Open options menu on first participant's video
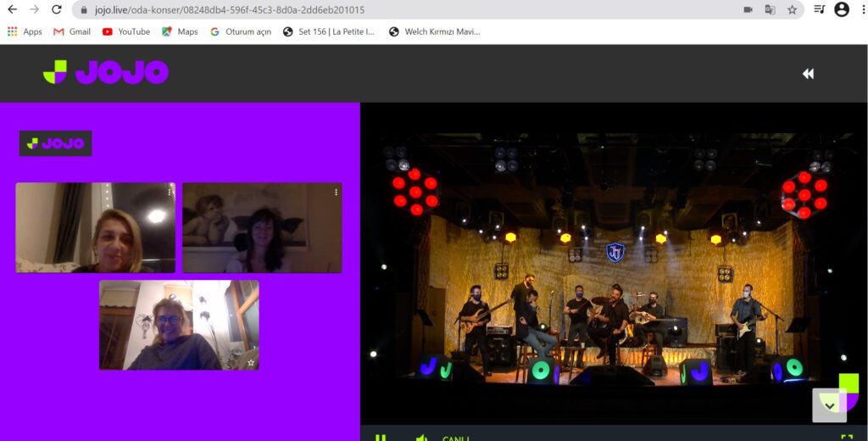The height and width of the screenshot is (441, 868). [x=169, y=193]
